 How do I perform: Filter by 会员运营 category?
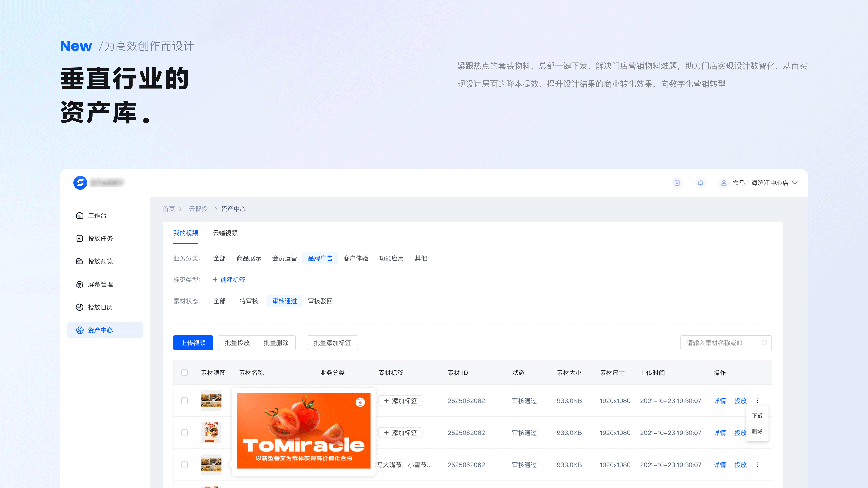pyautogui.click(x=284, y=258)
